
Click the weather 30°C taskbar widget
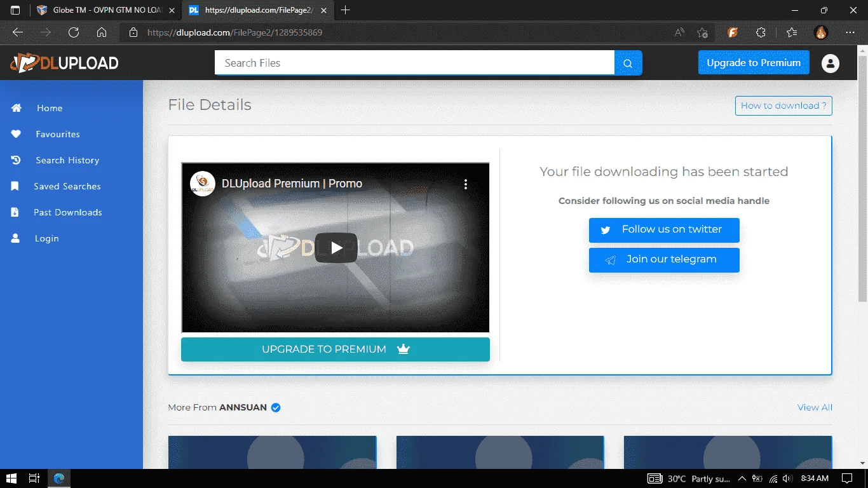[x=689, y=478]
